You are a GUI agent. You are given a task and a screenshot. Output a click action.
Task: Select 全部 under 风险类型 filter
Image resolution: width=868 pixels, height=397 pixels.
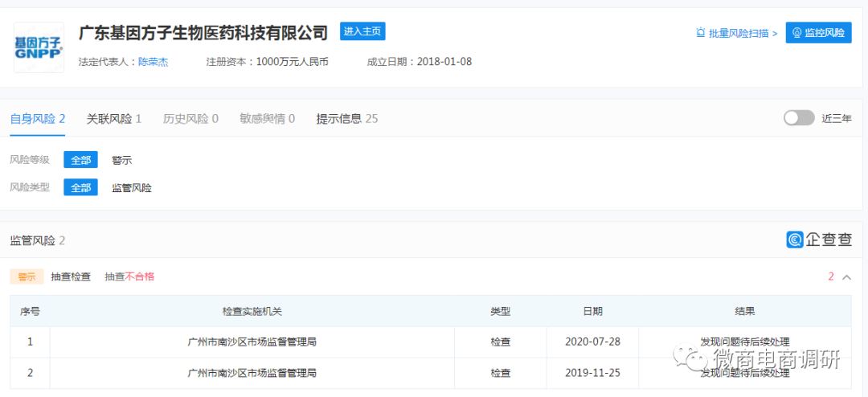pos(80,188)
